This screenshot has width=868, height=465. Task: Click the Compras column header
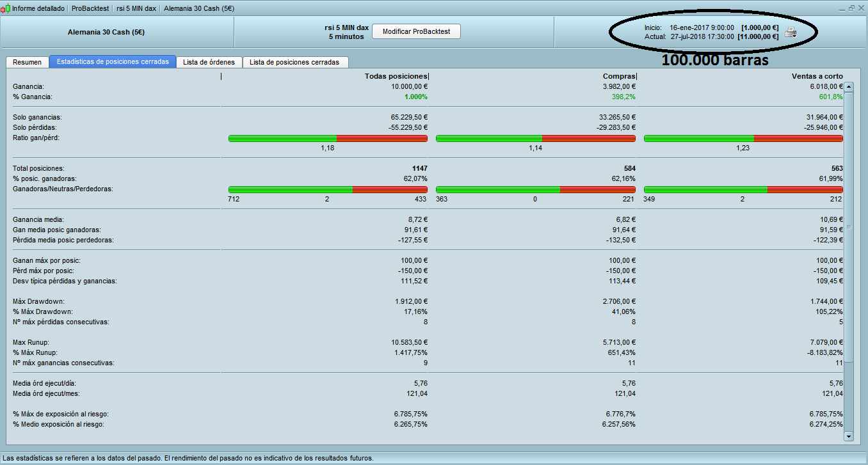(618, 76)
